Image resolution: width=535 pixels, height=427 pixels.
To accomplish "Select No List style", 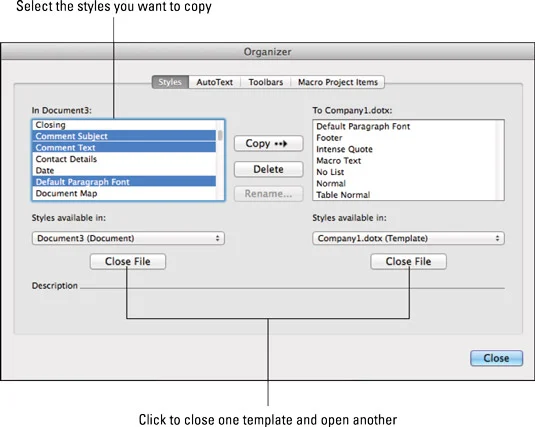I will 405,172.
